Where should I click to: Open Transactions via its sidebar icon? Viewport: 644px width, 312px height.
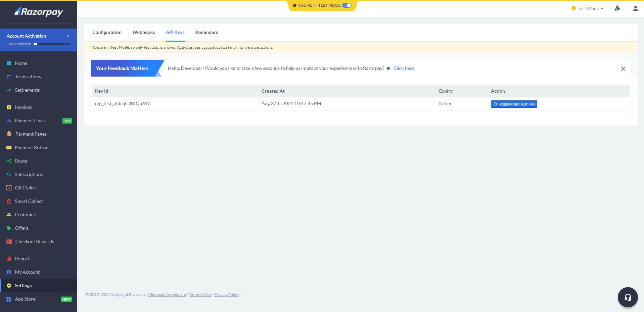pos(9,77)
